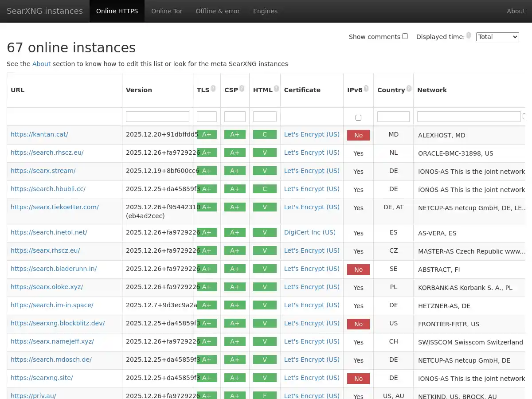532x399 pixels.
Task: Open the Offline & error tab
Action: coord(218,11)
